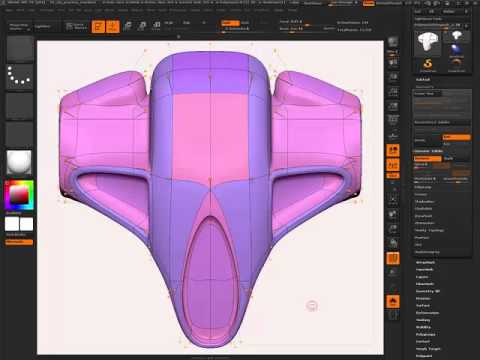Open the current brush thumbnail
The height and width of the screenshot is (360, 480).
pos(20,49)
